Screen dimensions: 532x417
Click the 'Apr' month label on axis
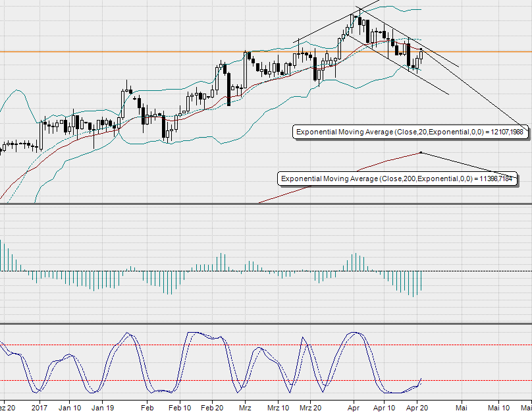click(354, 408)
